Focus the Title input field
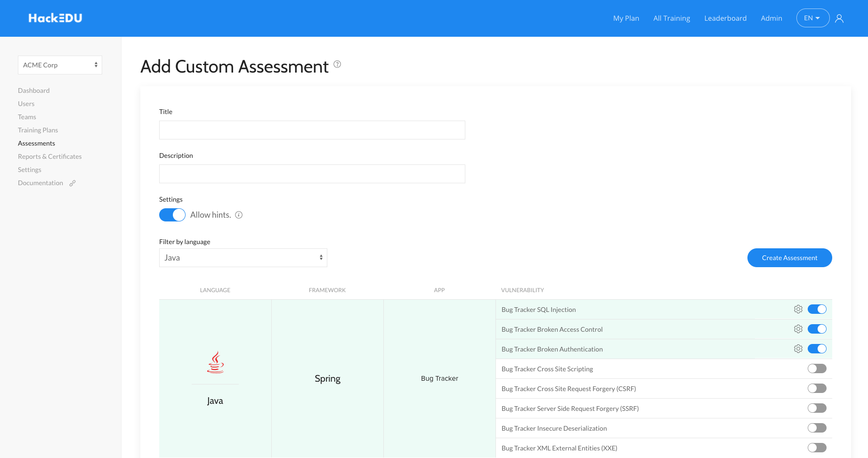Image resolution: width=868 pixels, height=458 pixels. 312,130
